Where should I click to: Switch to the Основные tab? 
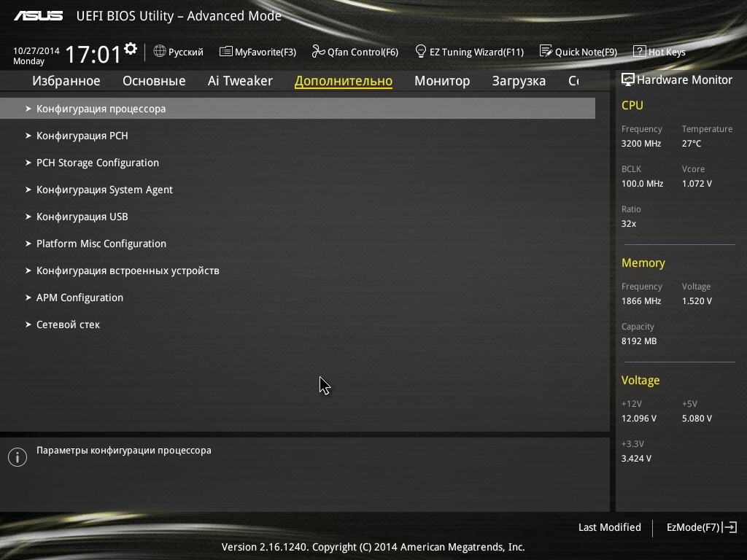click(154, 81)
